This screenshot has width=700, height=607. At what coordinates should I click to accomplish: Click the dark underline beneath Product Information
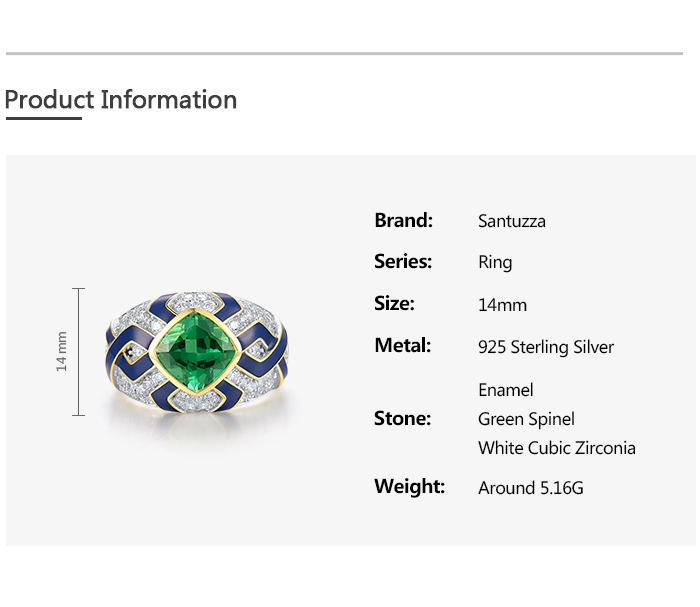[x=43, y=119]
